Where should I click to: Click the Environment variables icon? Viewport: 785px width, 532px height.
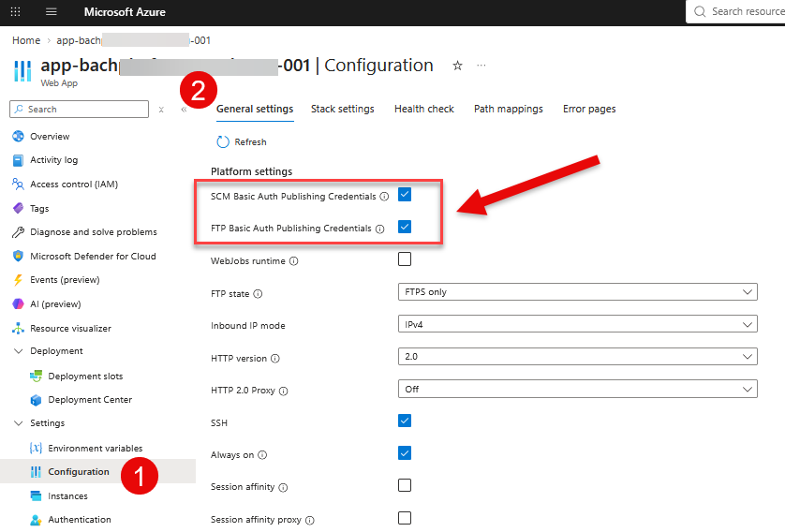coord(36,448)
